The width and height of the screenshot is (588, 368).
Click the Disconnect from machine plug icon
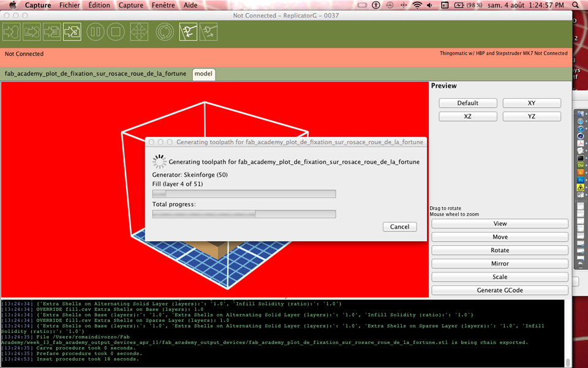click(x=208, y=32)
